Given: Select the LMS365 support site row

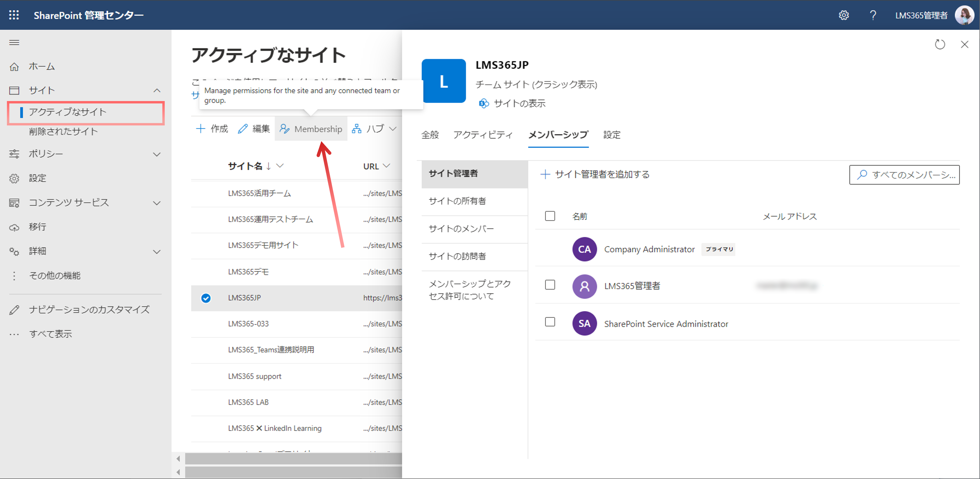Looking at the screenshot, I should point(296,376).
